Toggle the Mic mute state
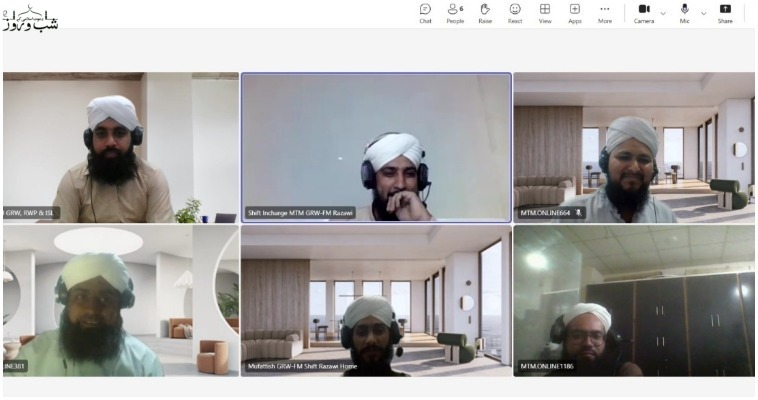 [x=685, y=12]
